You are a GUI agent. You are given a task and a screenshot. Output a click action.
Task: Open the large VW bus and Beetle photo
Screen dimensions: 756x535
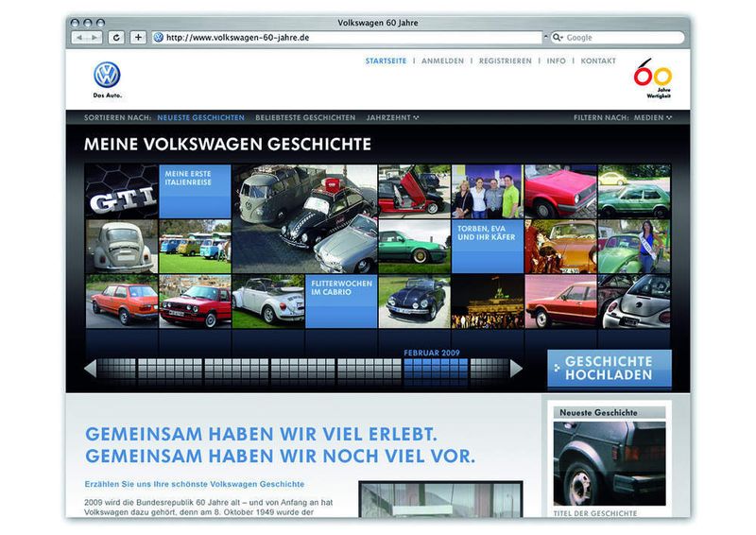point(304,219)
